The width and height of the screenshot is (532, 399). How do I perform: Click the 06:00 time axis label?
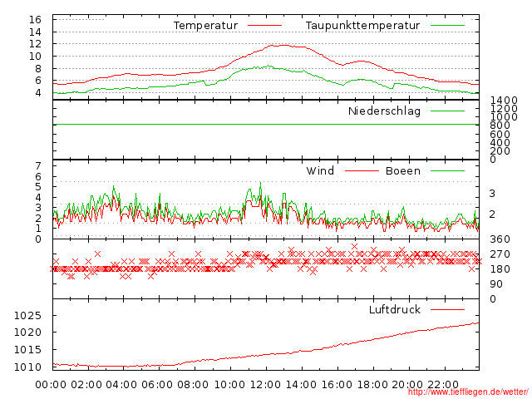click(157, 385)
